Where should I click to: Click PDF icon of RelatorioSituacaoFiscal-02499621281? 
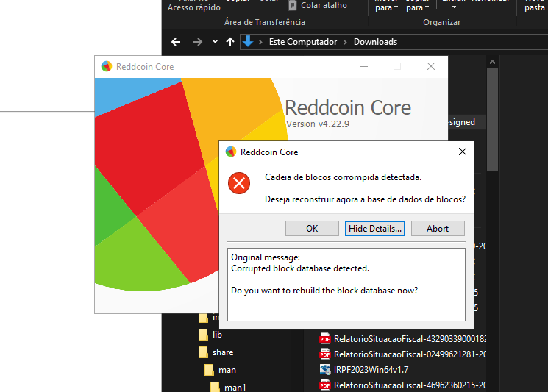325,354
